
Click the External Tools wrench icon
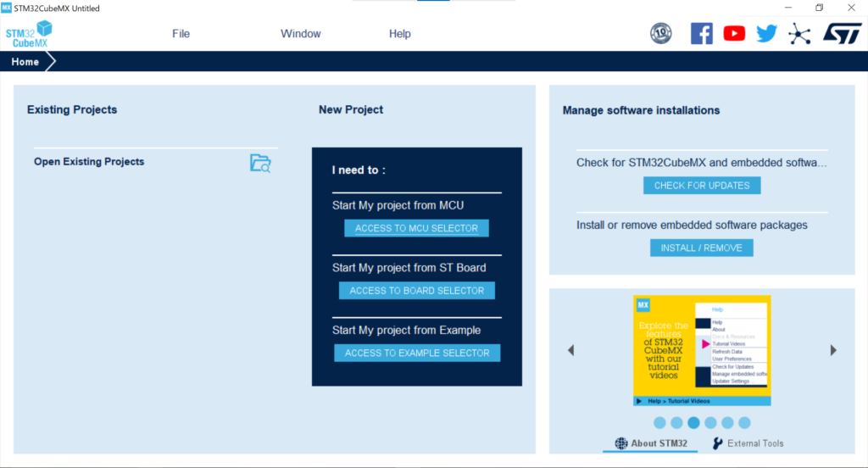tap(717, 443)
